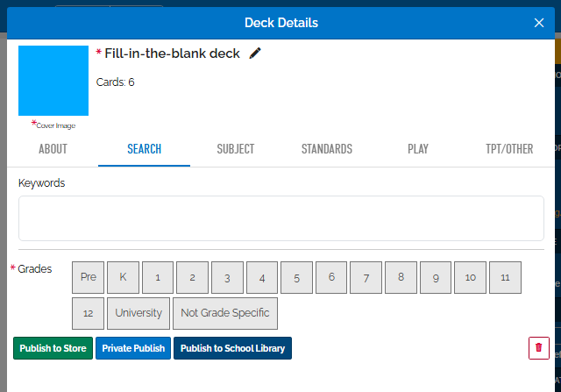The height and width of the screenshot is (392, 561).
Task: Click the Keywords text box
Action: (281, 218)
